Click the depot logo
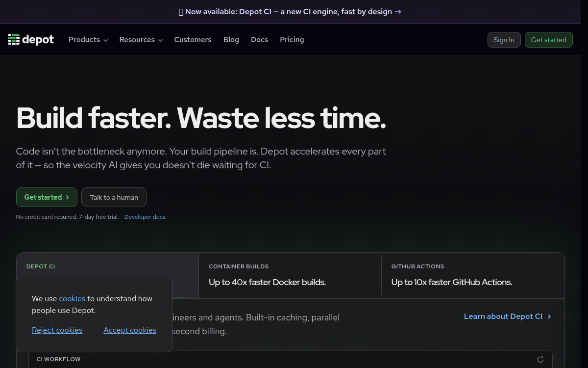This screenshot has height=368, width=588. 31,40
